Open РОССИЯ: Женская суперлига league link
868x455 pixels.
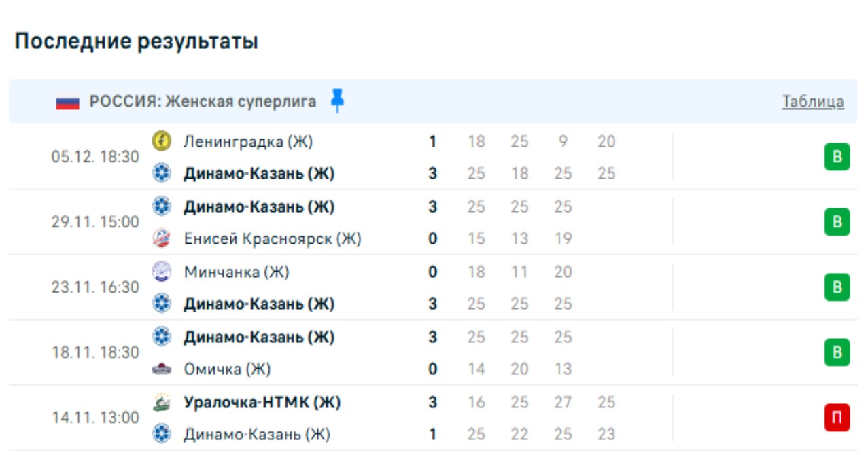coord(203,102)
